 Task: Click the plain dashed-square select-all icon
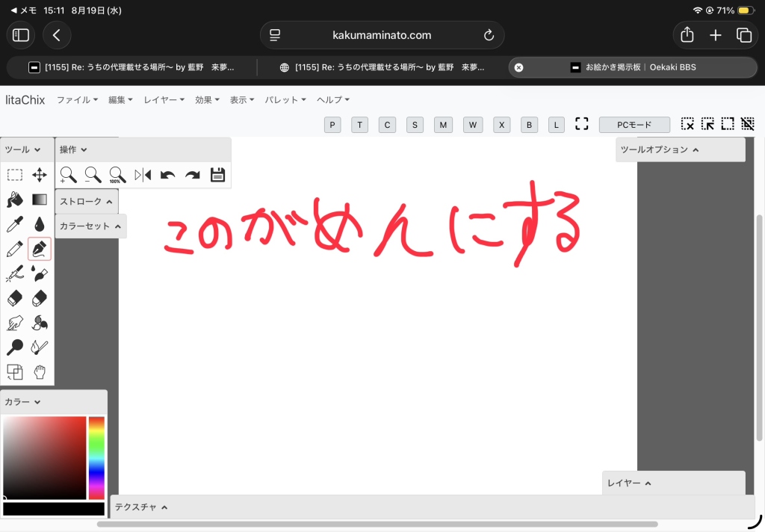(x=728, y=124)
